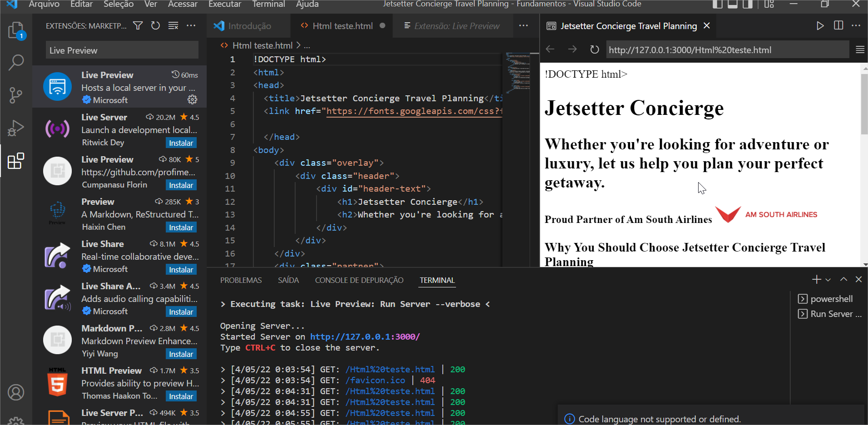Install the HTML Preview extension

point(181,396)
